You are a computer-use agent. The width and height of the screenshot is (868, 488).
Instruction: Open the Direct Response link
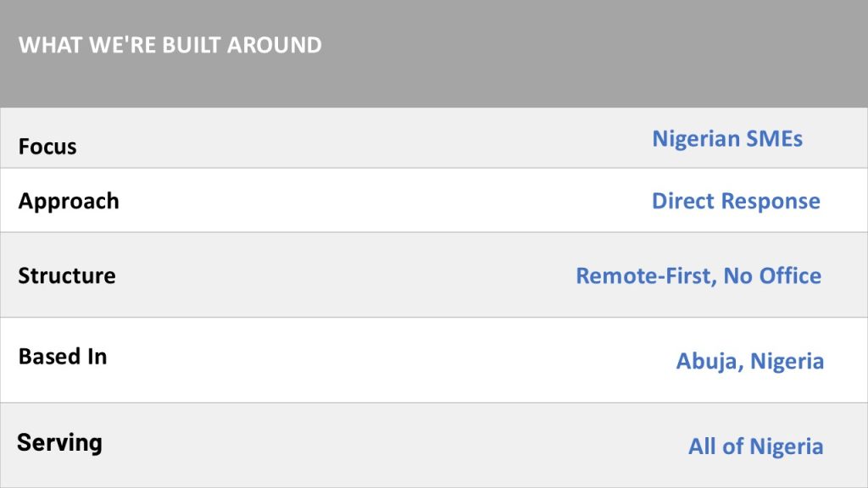(x=737, y=202)
